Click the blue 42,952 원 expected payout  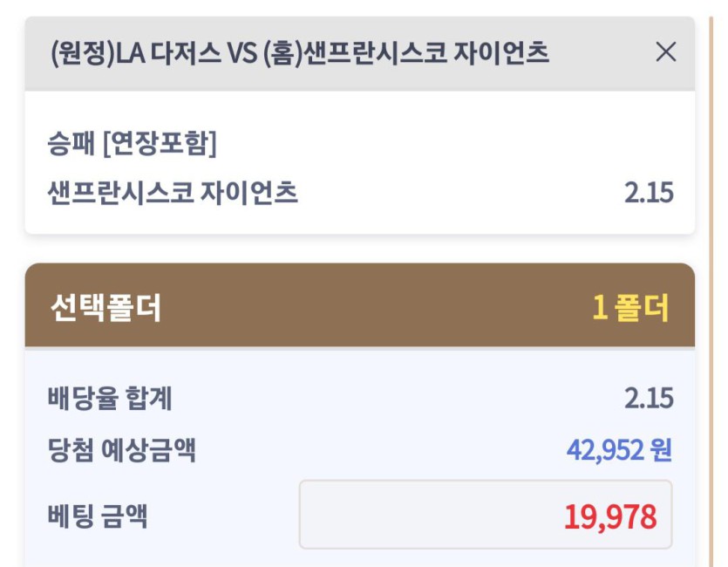pos(619,449)
